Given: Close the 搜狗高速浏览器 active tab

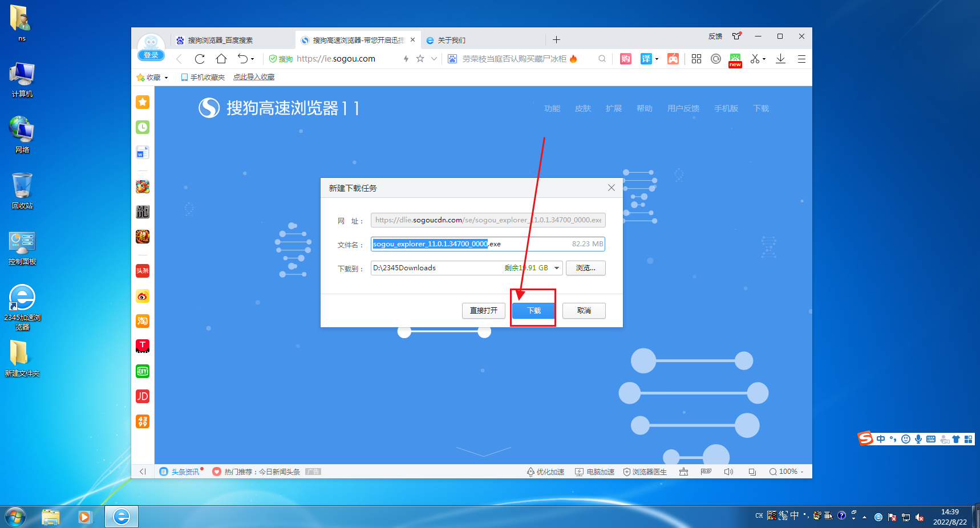Looking at the screenshot, I should [x=412, y=40].
